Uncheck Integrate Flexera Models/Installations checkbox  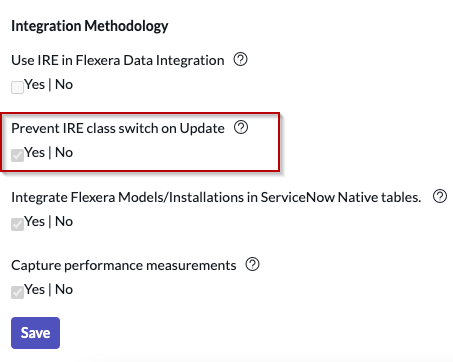point(17,224)
